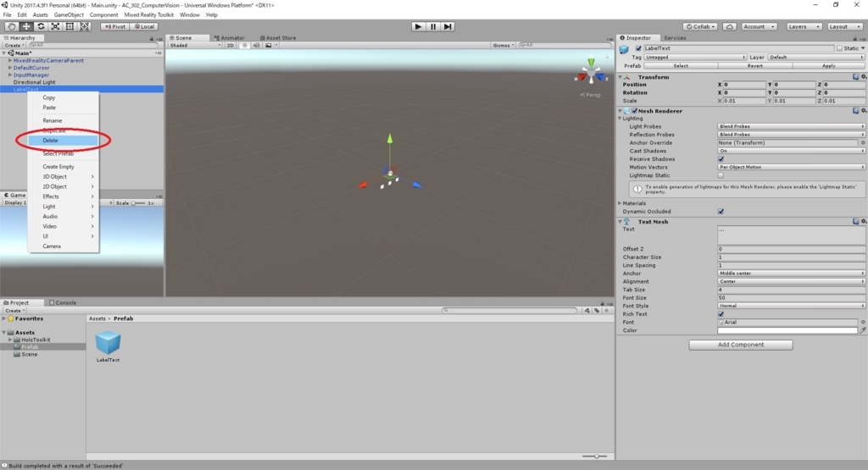Uncheck Receive Shadows
This screenshot has width=868, height=470.
pos(721,158)
